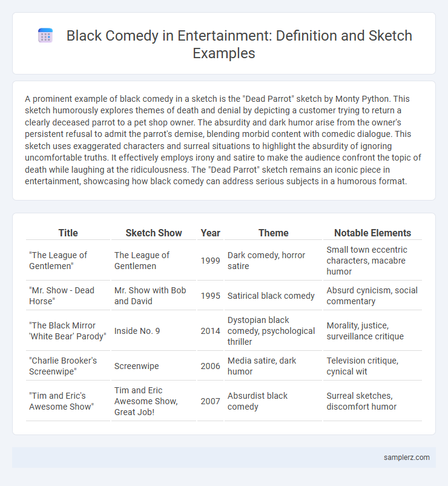The image size is (448, 486).
Task: Select the 'White Bear' Parody title cell
Action: click(x=68, y=331)
